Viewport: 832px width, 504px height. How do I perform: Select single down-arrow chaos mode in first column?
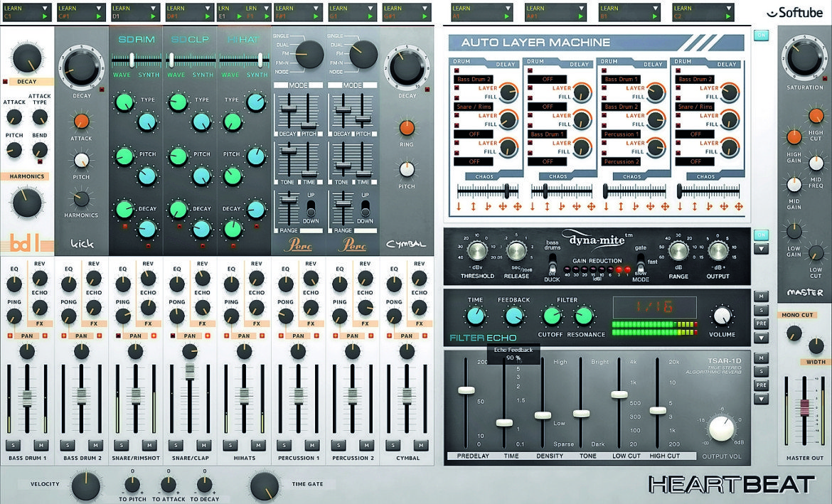459,206
